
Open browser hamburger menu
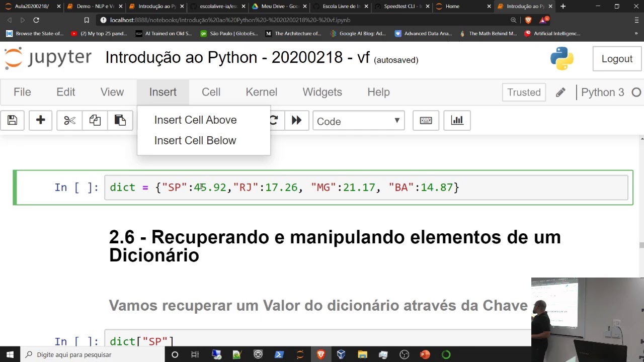pyautogui.click(x=636, y=20)
